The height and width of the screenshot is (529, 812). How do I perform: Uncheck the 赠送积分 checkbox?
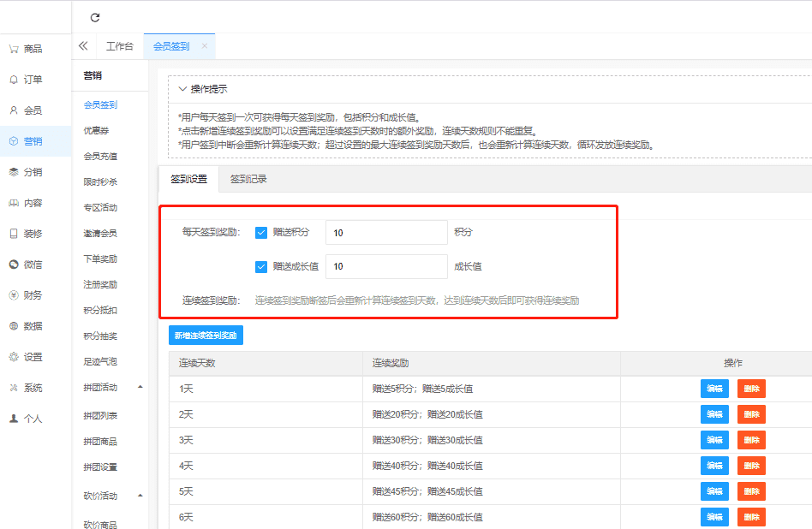coord(261,232)
